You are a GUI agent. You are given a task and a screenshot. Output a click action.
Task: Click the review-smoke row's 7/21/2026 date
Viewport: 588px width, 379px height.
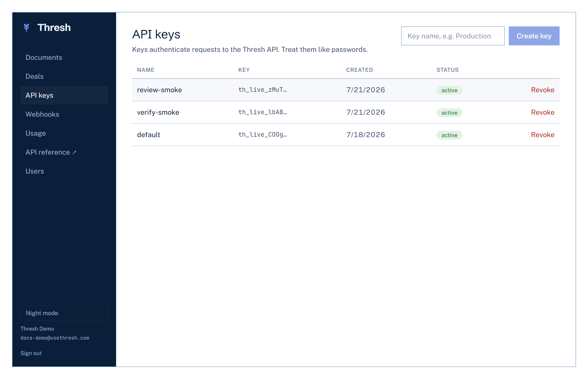(366, 90)
